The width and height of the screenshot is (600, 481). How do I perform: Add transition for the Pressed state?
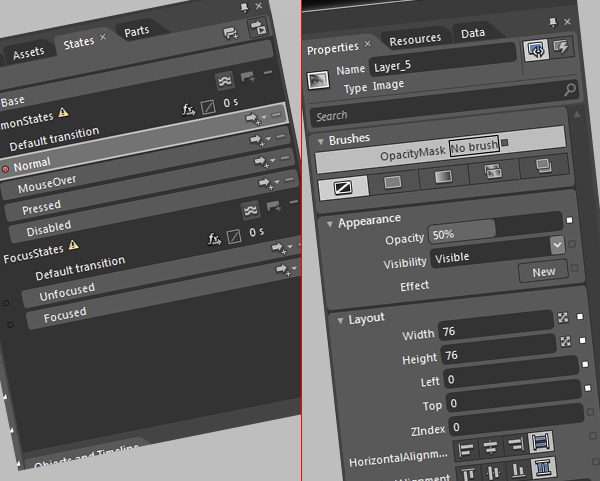tap(262, 161)
